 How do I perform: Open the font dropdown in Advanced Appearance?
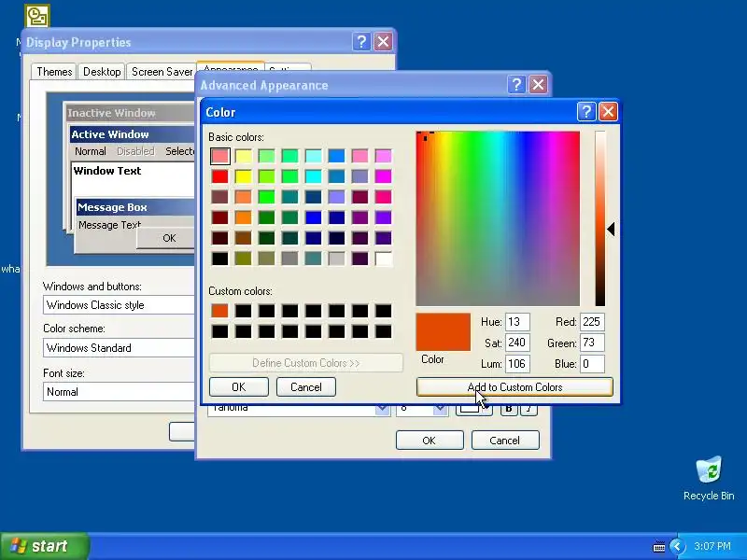click(x=382, y=410)
